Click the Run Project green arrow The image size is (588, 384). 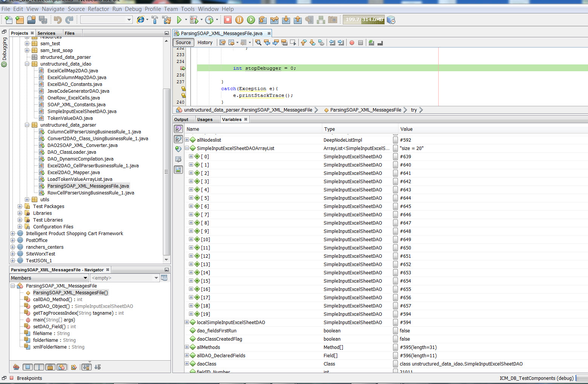pyautogui.click(x=179, y=20)
